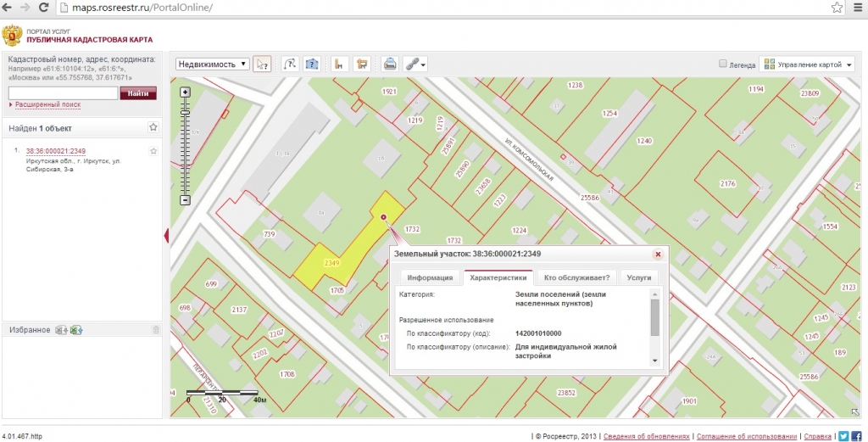This screenshot has width=868, height=442.
Task: Click the distance measurement tool icon
Action: pos(338,64)
